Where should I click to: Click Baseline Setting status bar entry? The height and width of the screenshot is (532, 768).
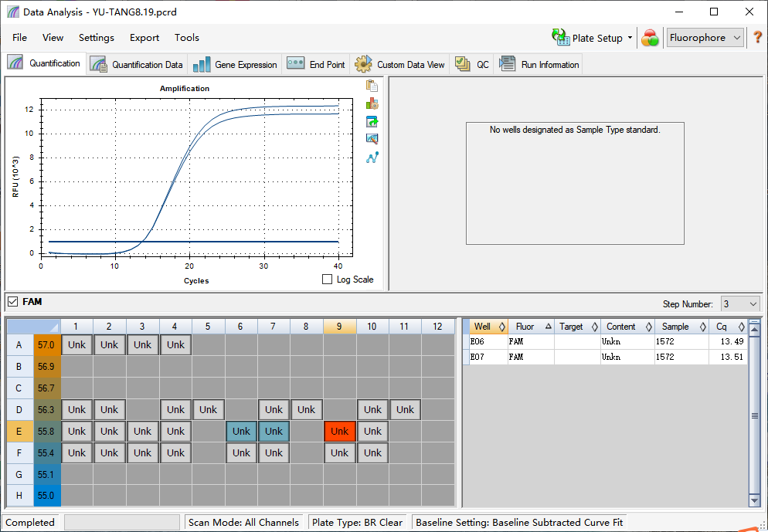pyautogui.click(x=519, y=522)
